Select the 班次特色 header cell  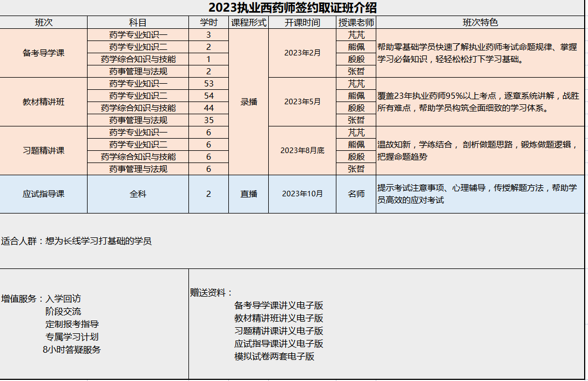coord(480,23)
